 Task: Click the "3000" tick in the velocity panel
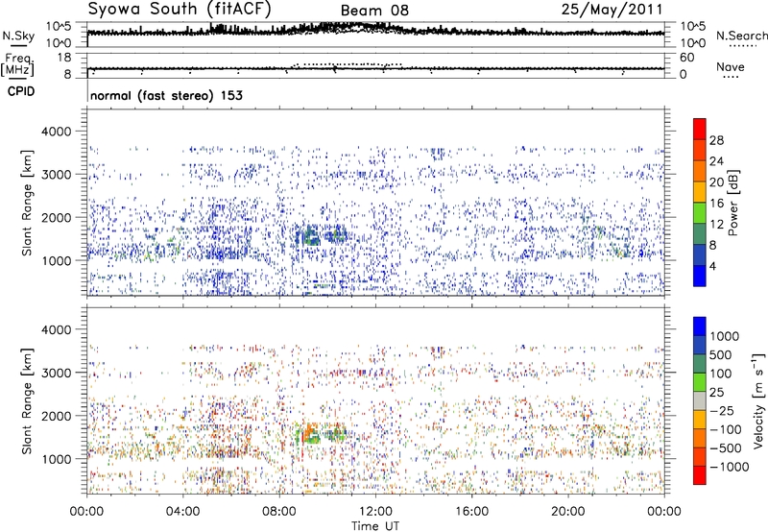57,373
